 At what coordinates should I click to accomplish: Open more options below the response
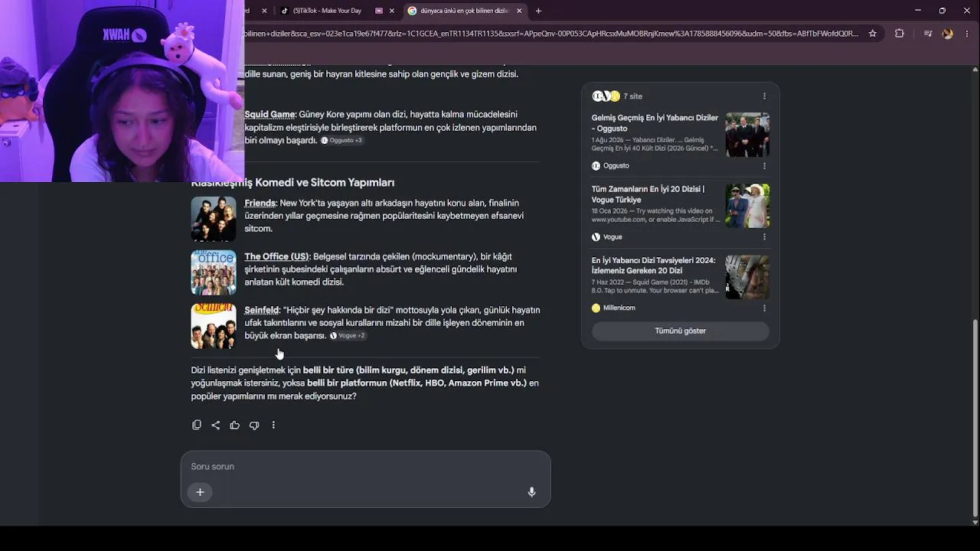[x=273, y=425]
